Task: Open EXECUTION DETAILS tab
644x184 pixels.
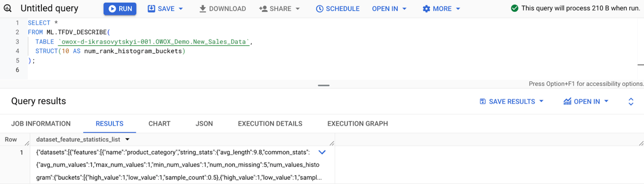Action: coord(270,124)
